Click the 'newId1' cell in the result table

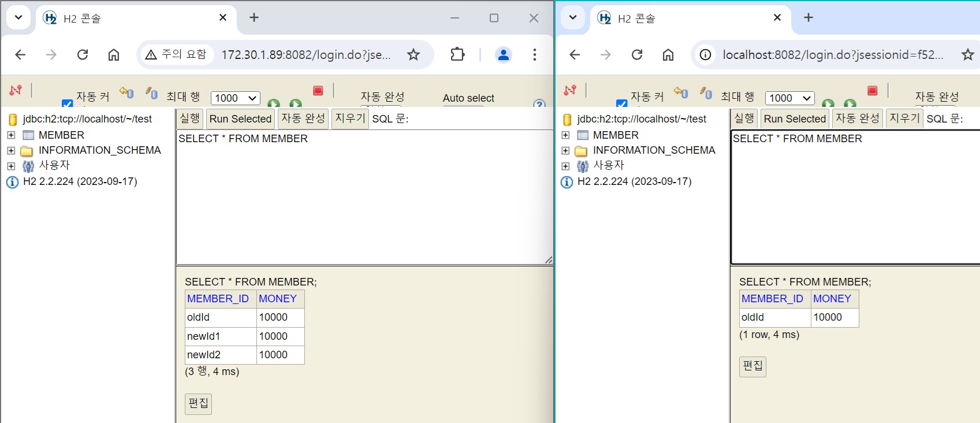tap(221, 336)
